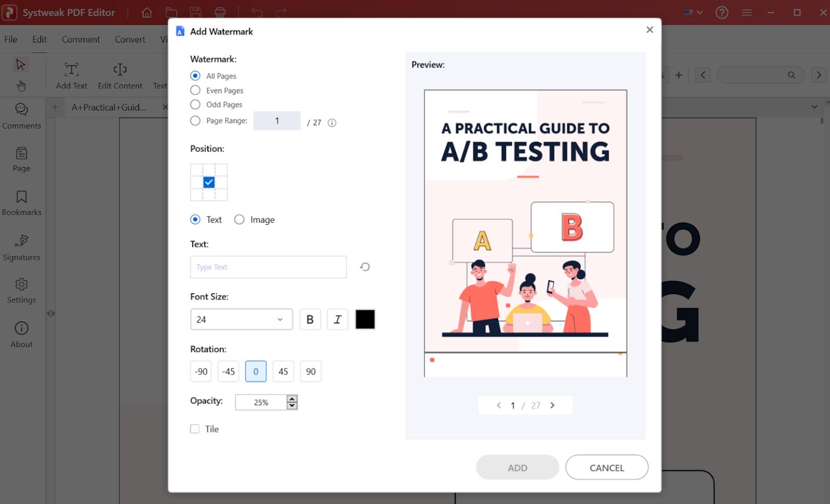Click the Italic formatting button

coord(337,319)
